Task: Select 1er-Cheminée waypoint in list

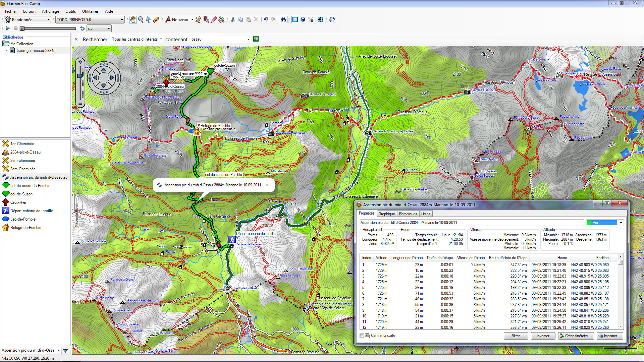Action: point(22,144)
